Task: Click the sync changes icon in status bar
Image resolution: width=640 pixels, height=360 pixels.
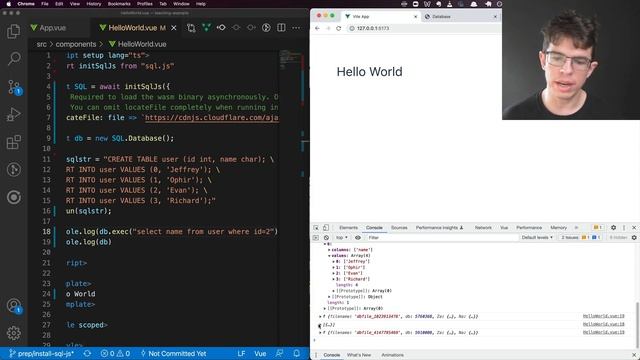Action: [x=87, y=353]
